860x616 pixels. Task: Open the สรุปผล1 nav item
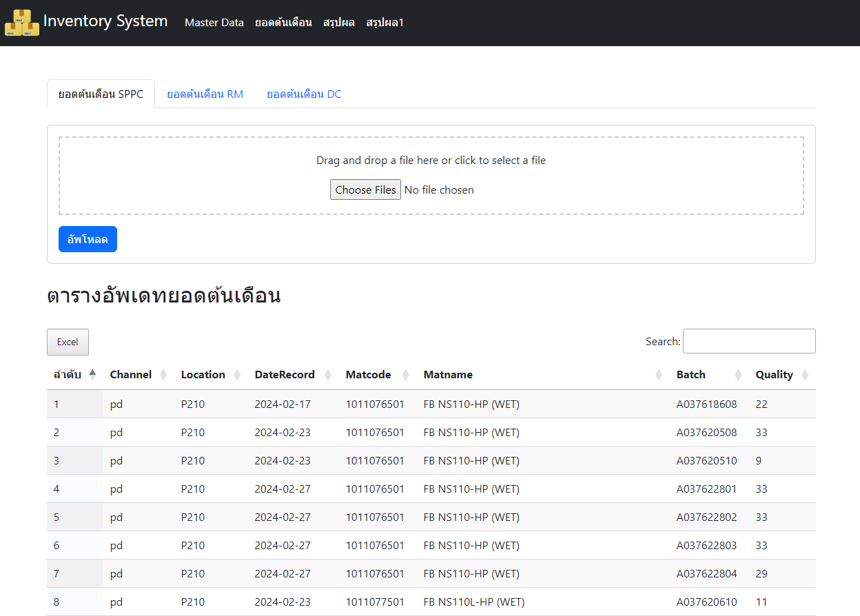pyautogui.click(x=385, y=23)
